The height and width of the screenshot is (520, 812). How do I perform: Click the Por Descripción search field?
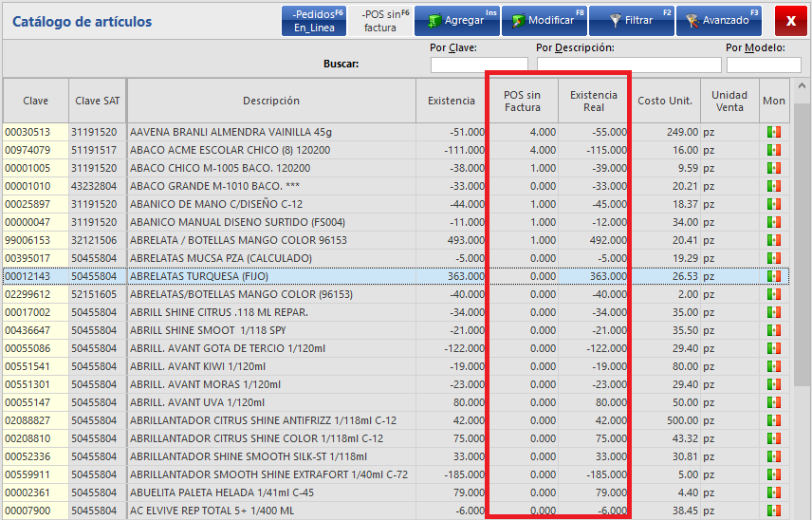pyautogui.click(x=627, y=65)
